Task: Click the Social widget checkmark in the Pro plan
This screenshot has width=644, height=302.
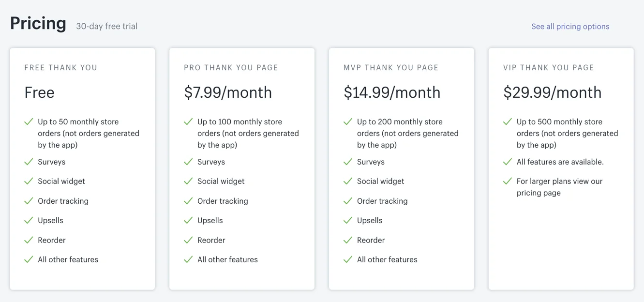Action: (x=188, y=181)
